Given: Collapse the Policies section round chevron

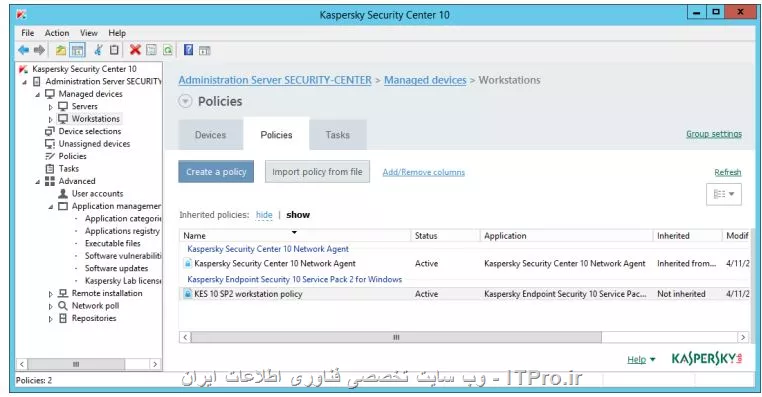Looking at the screenshot, I should pyautogui.click(x=185, y=102).
